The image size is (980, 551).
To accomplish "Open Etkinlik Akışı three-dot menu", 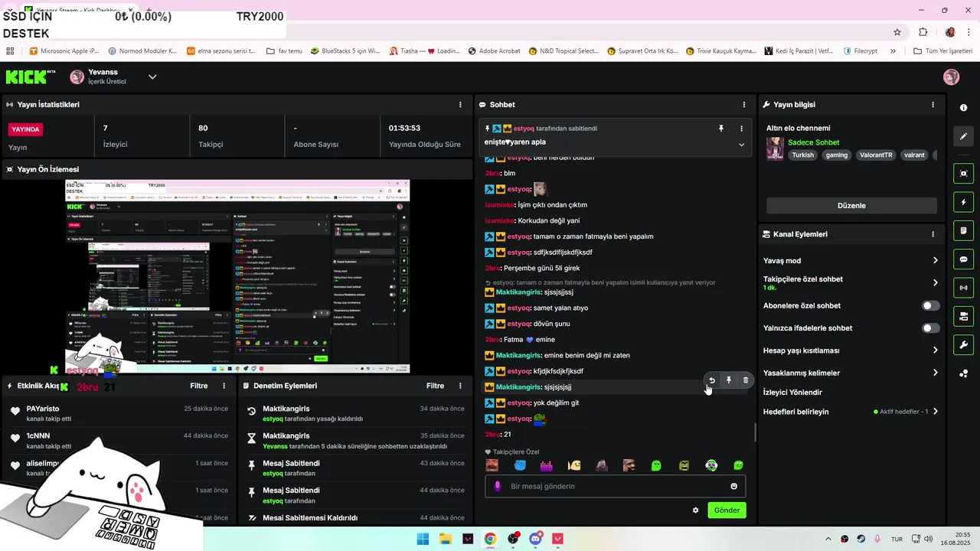I will click(x=224, y=386).
